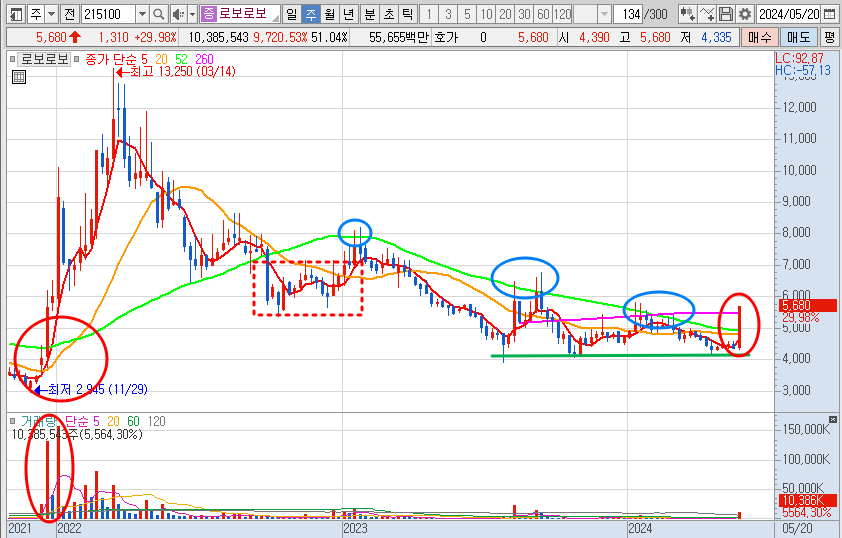
Task: Open the calendar date picker
Action: pyautogui.click(x=829, y=14)
